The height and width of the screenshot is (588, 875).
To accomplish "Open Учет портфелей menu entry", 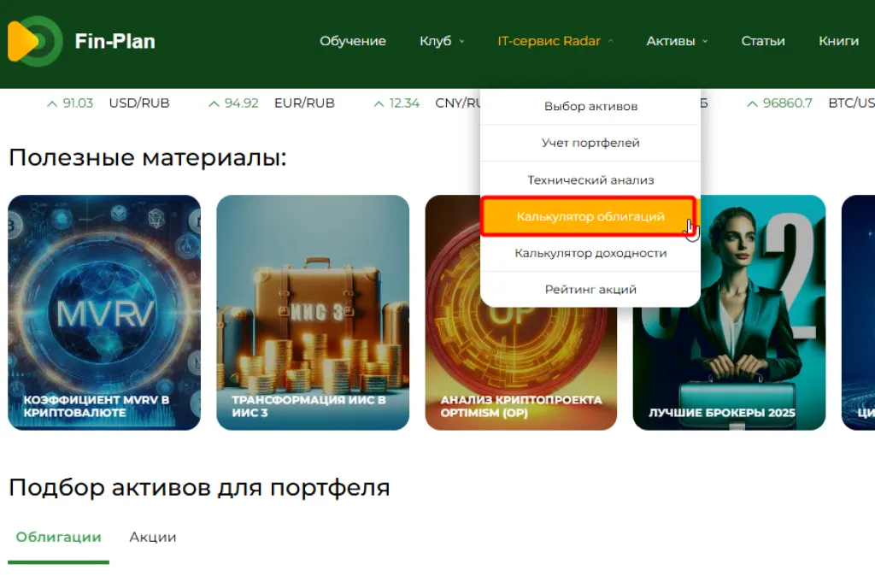I will click(x=590, y=143).
